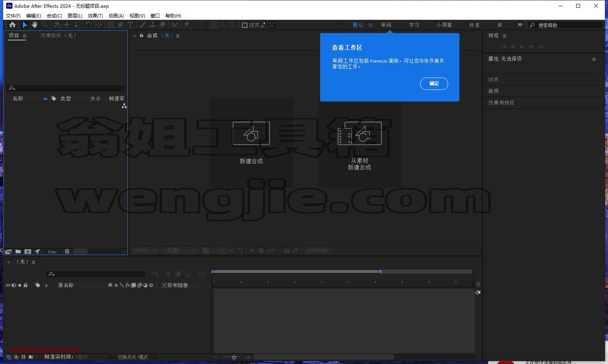Select the Roto Brush tool
Image resolution: width=608 pixels, height=364 pixels.
point(175,25)
